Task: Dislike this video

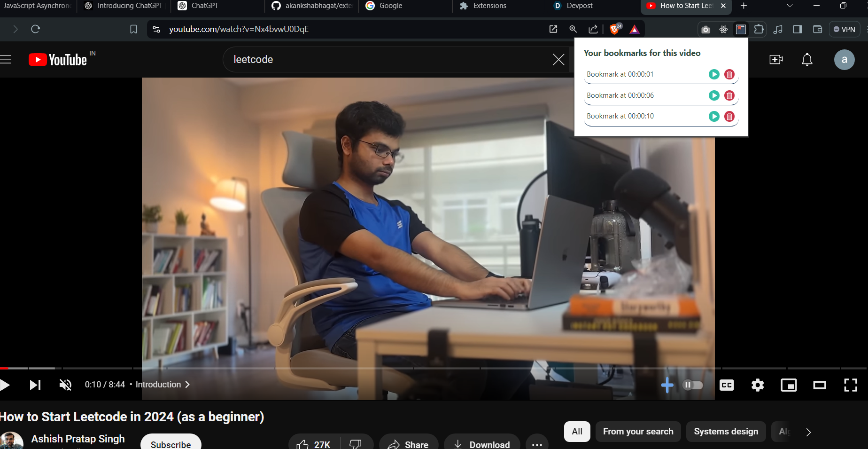Action: tap(356, 442)
